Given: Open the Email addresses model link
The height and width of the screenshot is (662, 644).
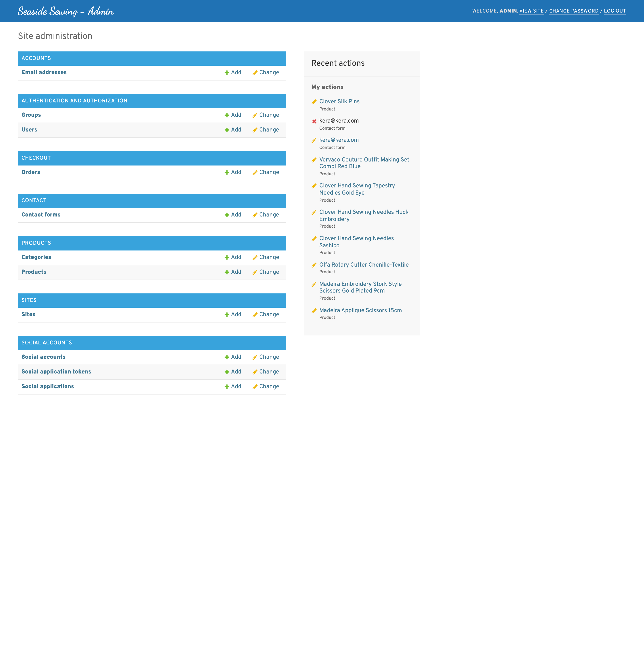Looking at the screenshot, I should (44, 72).
